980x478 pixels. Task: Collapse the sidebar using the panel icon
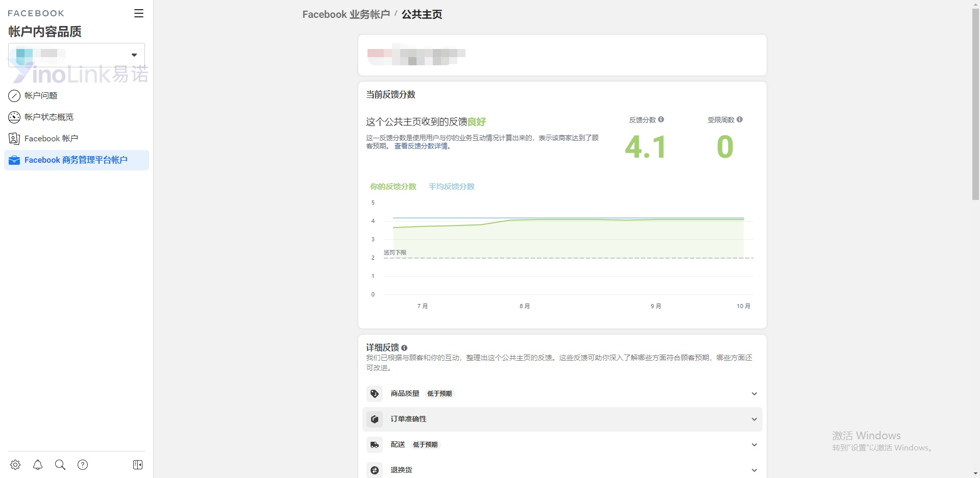(x=138, y=465)
